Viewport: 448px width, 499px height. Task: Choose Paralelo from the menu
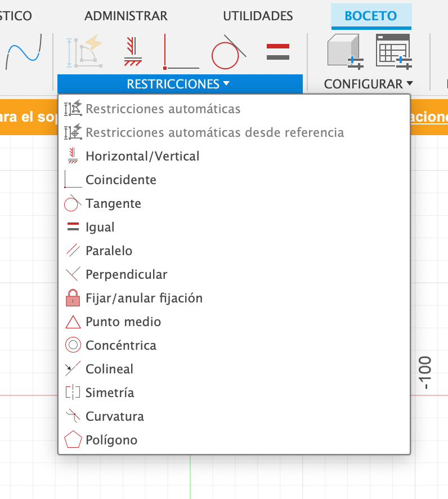(x=109, y=251)
